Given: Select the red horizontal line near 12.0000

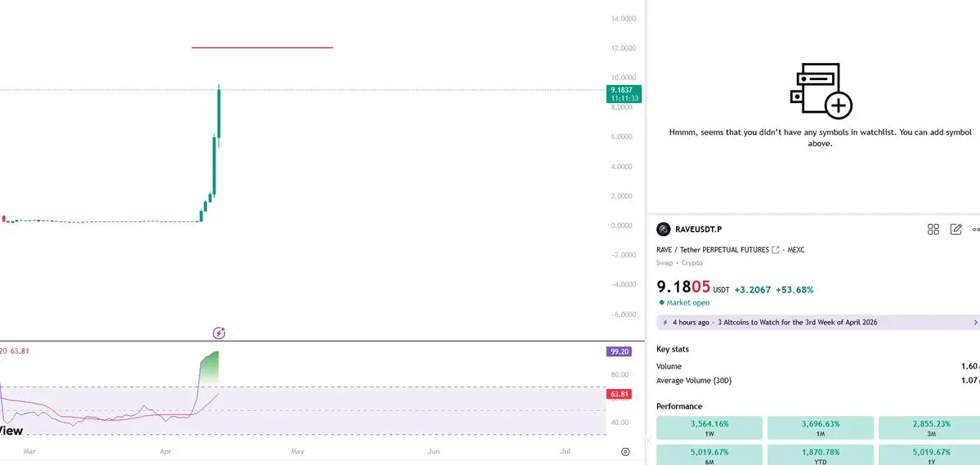Looking at the screenshot, I should coord(262,47).
